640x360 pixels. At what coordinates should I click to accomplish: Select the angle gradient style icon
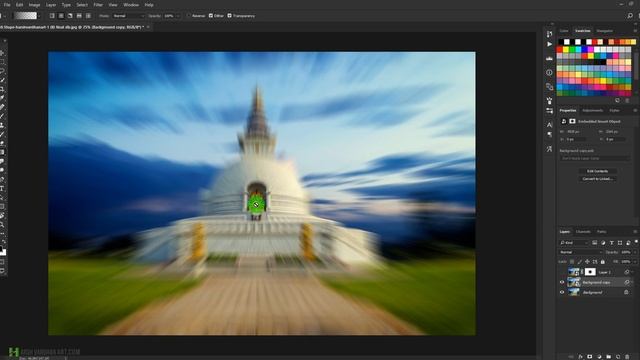(x=70, y=16)
